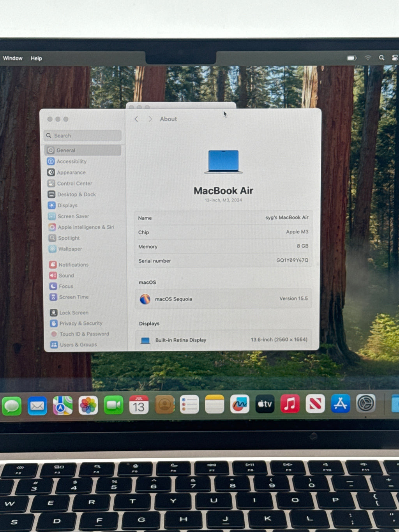Click the computer name syg's MacBook Air
Image resolution: width=399 pixels, height=532 pixels.
pyautogui.click(x=287, y=217)
